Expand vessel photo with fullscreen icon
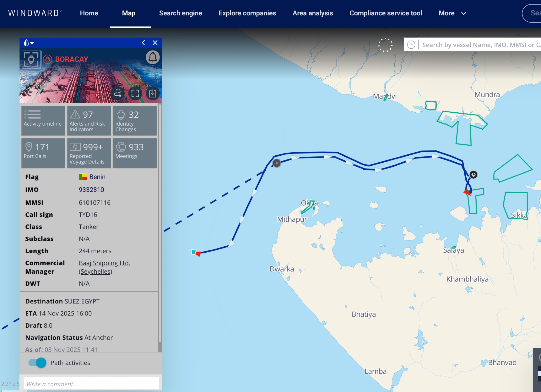 pos(135,93)
